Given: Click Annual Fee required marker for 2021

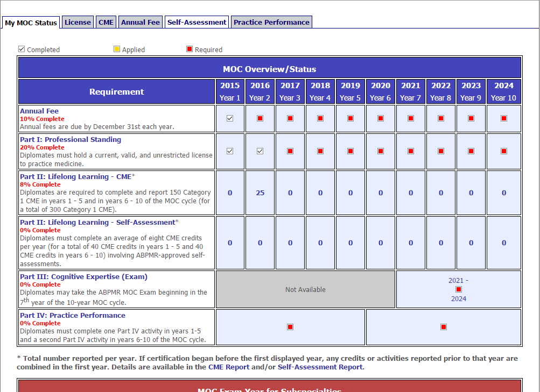Looking at the screenshot, I should [410, 118].
